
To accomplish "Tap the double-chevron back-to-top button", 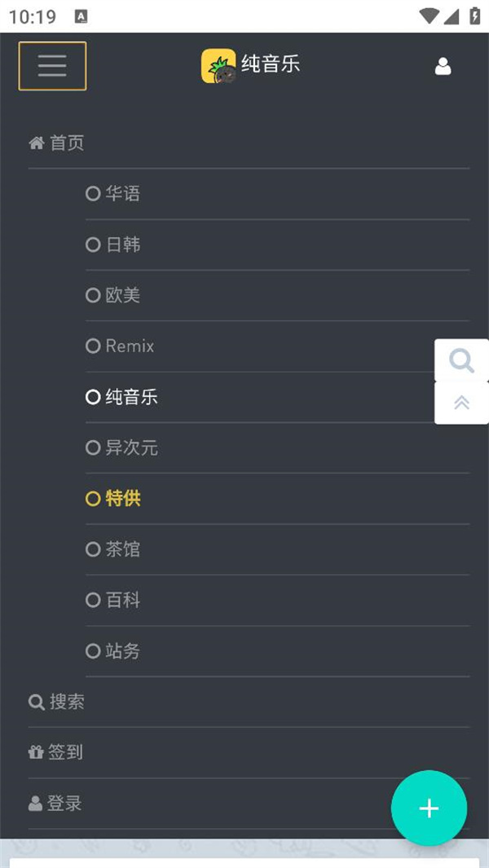I will [461, 403].
